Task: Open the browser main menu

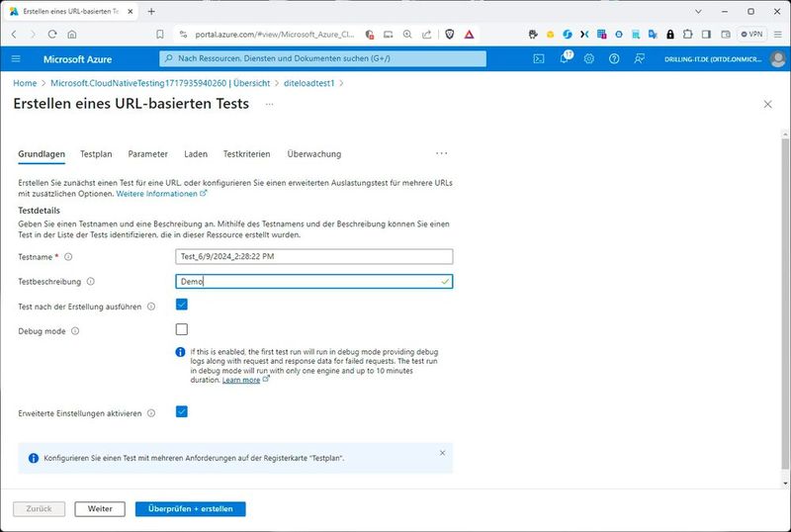Action: [x=778, y=35]
